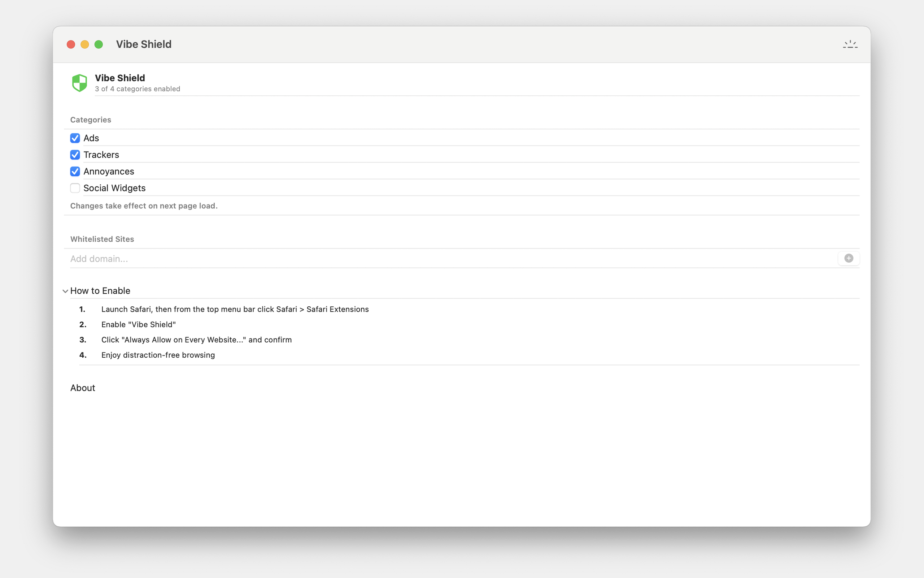The image size is (924, 578).
Task: Select the Categories section header
Action: pyautogui.click(x=91, y=120)
